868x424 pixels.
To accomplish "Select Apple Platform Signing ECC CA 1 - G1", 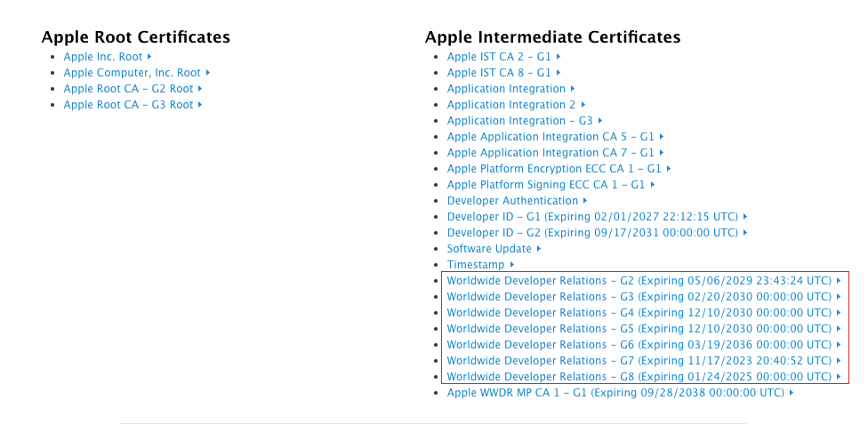I will point(551,185).
